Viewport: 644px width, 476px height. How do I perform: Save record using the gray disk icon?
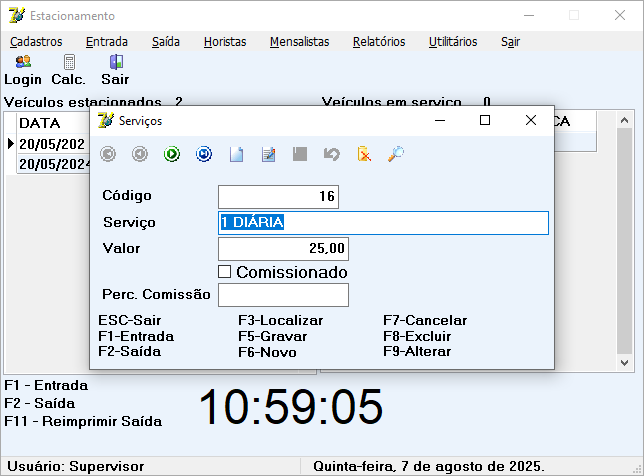coord(300,154)
